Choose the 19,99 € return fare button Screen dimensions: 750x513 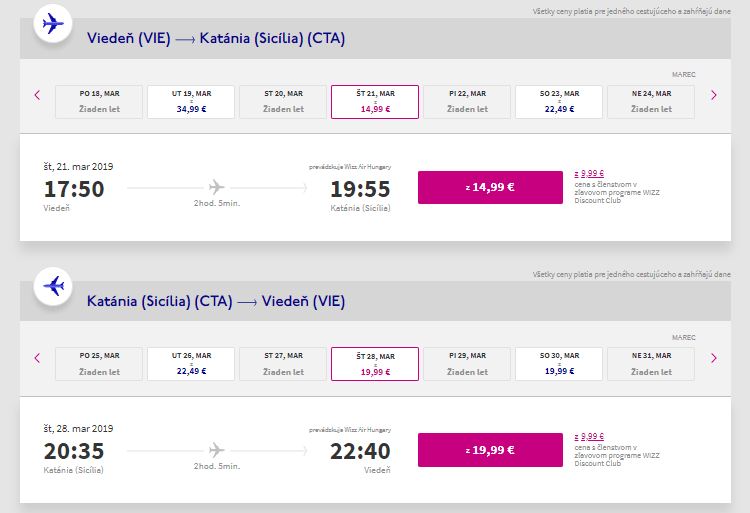(490, 449)
